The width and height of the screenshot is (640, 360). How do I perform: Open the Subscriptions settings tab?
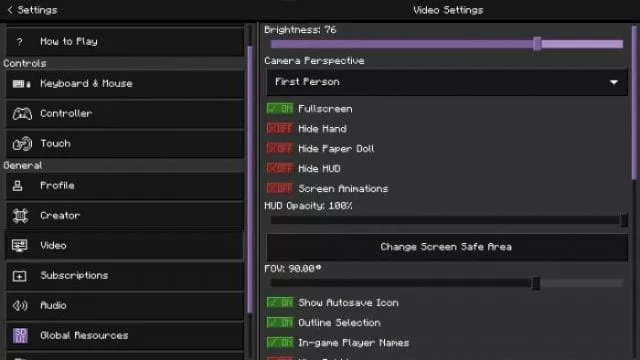[124, 276]
